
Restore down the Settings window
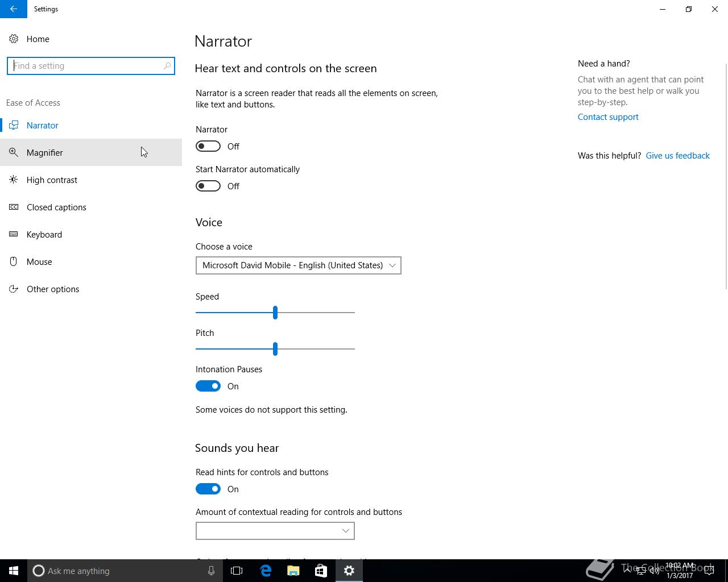tap(689, 9)
